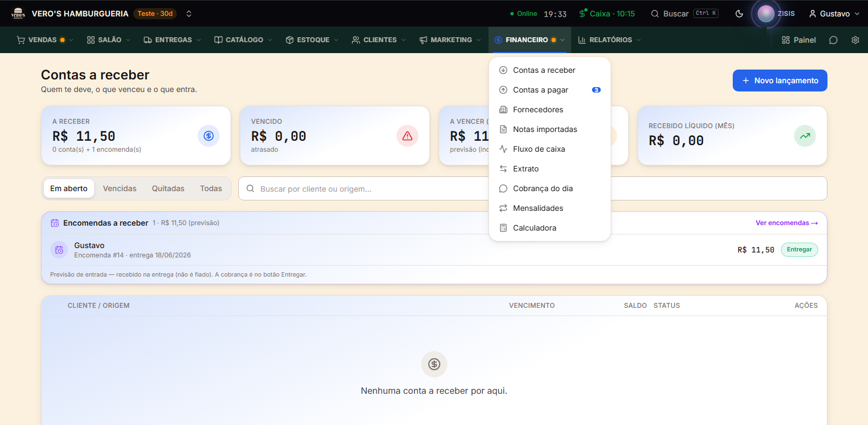Image resolution: width=868 pixels, height=425 pixels.
Task: Follow the Ver encomendas link
Action: 787,223
